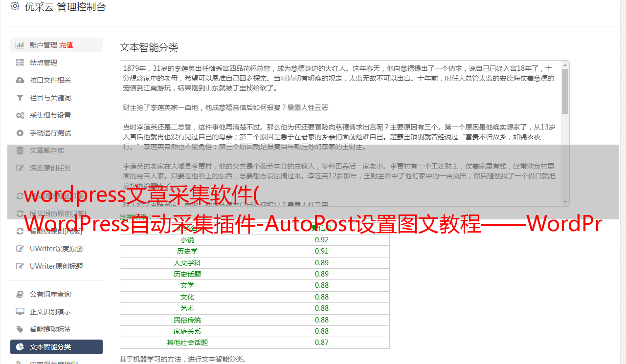The width and height of the screenshot is (626, 364).
Task: Click the monitor icon for 正文识别演示
Action: click(x=20, y=312)
